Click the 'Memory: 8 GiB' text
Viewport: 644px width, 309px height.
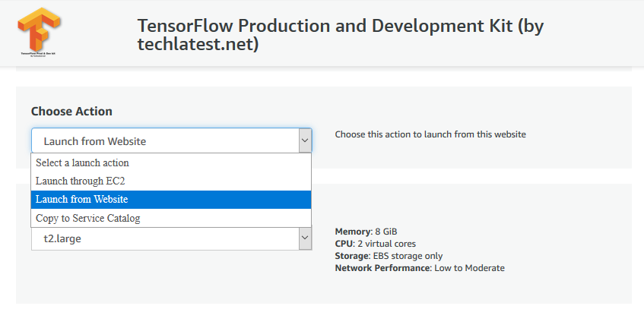tap(366, 231)
